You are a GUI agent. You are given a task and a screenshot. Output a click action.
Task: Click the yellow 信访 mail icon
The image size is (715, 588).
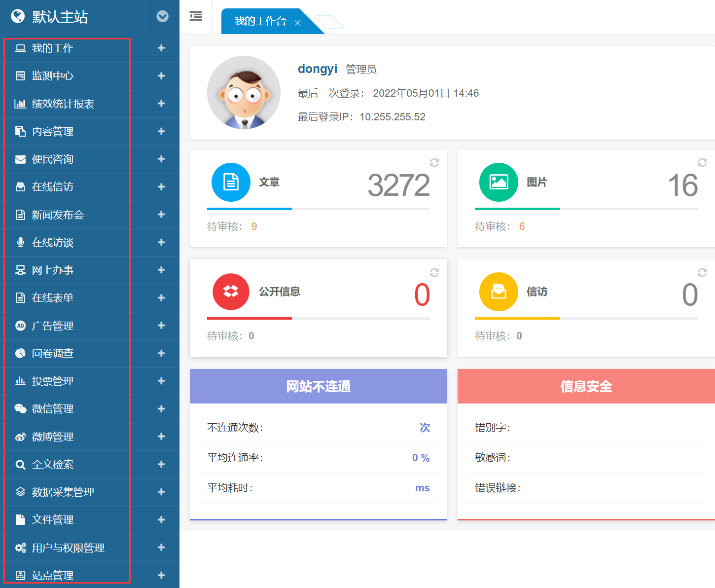click(499, 292)
